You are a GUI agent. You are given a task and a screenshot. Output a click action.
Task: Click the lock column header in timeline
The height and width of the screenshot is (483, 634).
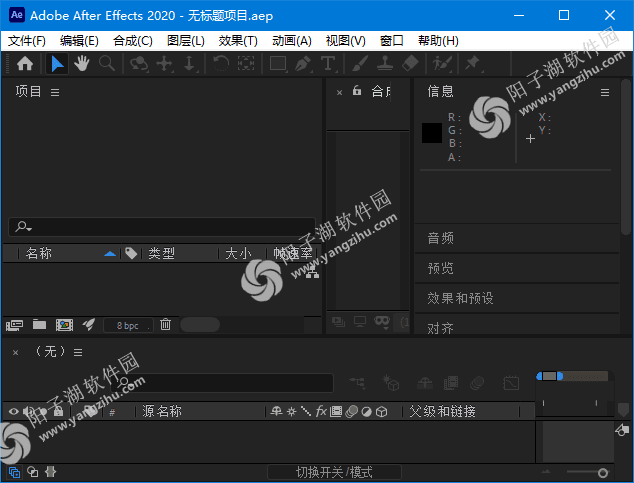pyautogui.click(x=59, y=411)
